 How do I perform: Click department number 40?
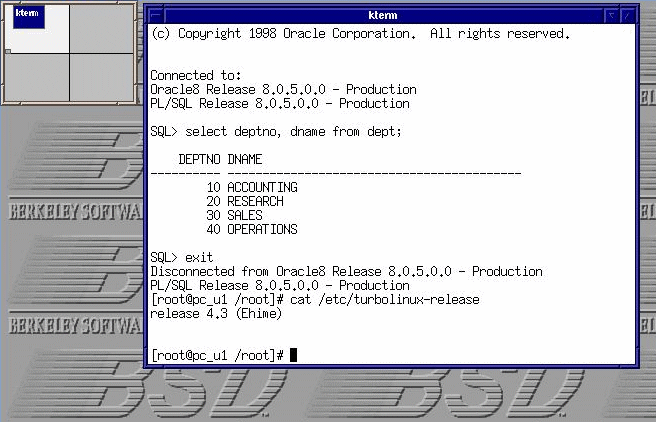click(213, 230)
